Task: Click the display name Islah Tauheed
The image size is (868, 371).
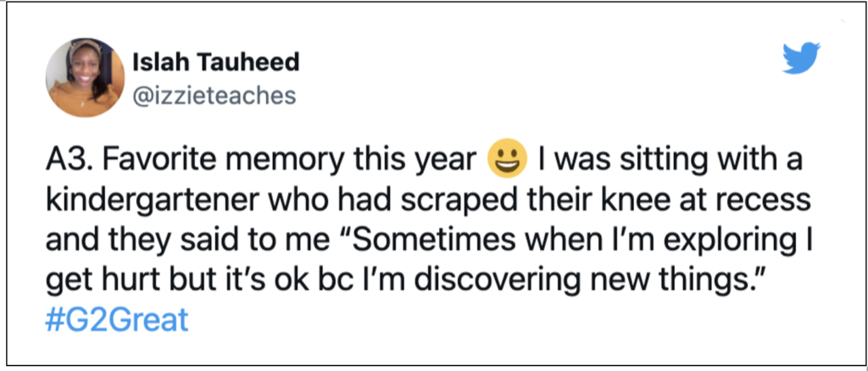Action: tap(216, 63)
